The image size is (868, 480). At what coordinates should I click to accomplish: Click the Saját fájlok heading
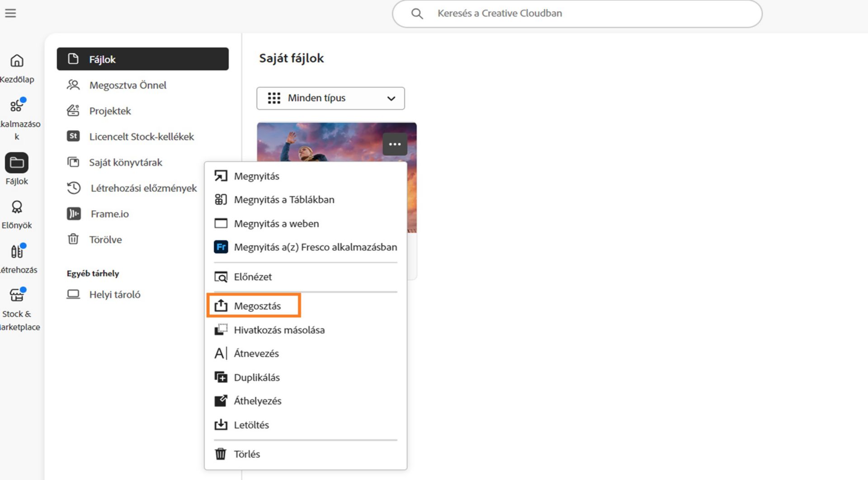(x=291, y=58)
